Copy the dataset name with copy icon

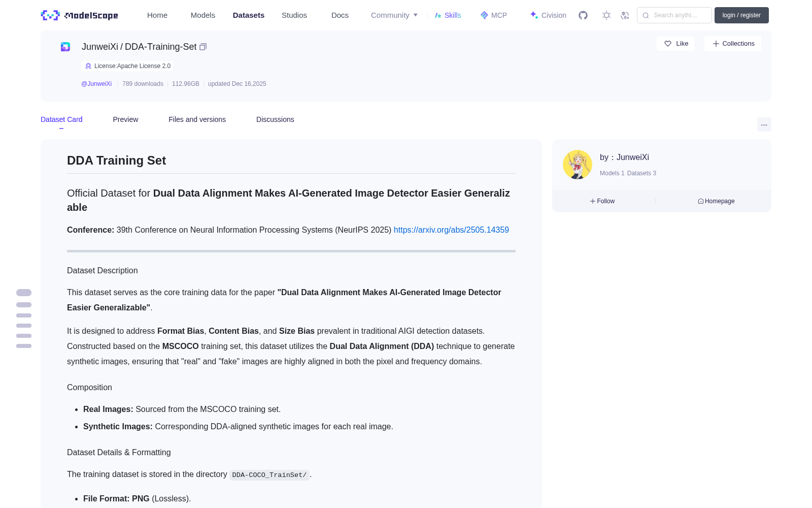(203, 47)
